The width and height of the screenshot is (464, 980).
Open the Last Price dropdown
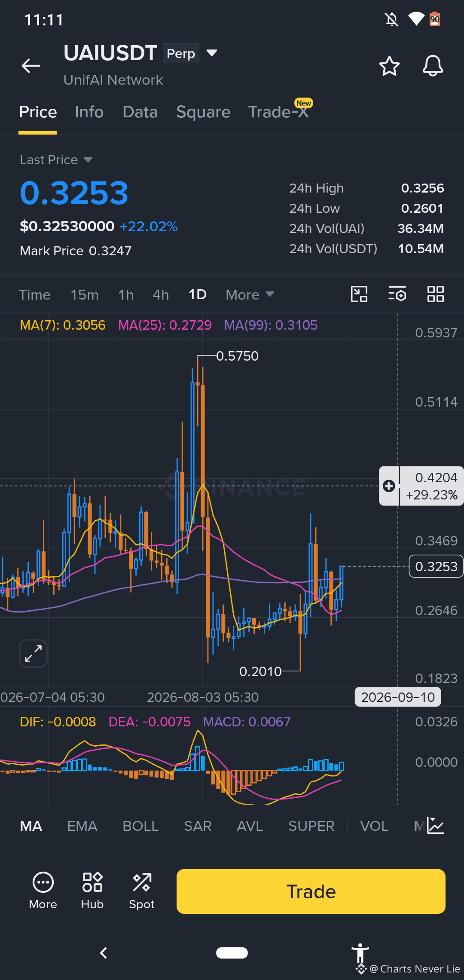[56, 160]
